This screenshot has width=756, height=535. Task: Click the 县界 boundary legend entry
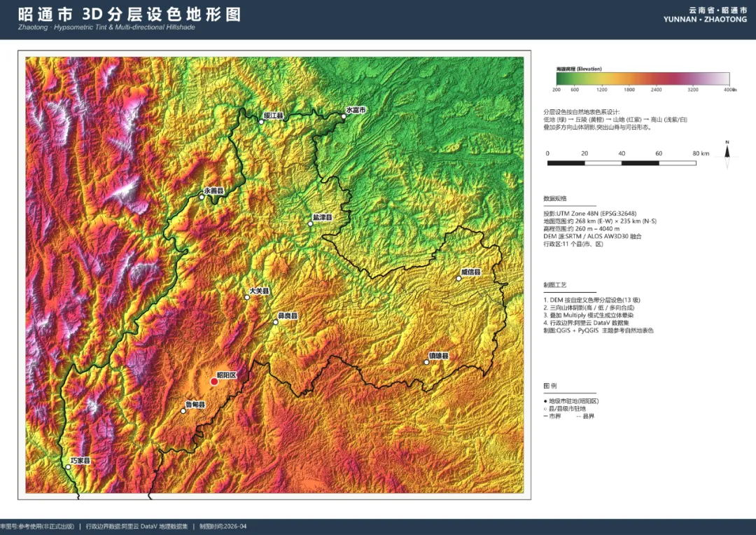tap(585, 417)
